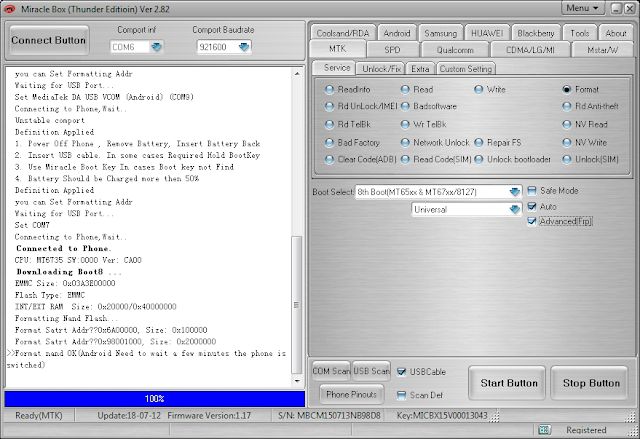Choose the NV Write option
The height and width of the screenshot is (439, 640).
(567, 143)
